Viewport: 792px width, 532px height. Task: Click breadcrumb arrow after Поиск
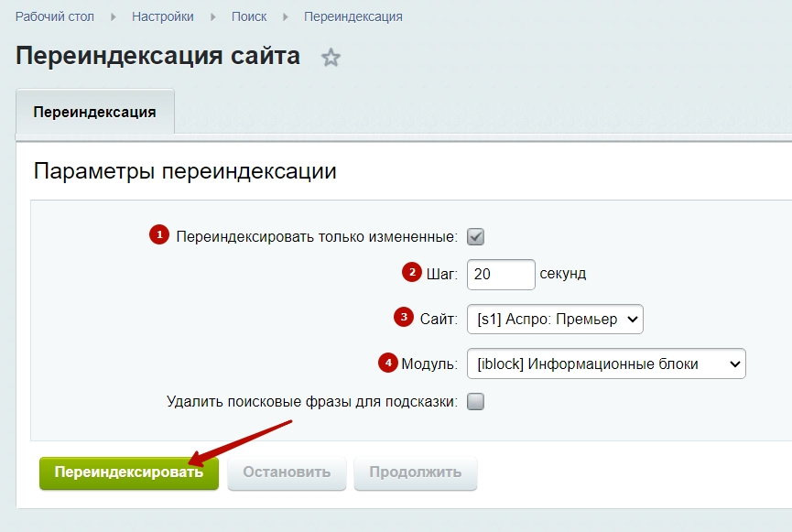[286, 17]
